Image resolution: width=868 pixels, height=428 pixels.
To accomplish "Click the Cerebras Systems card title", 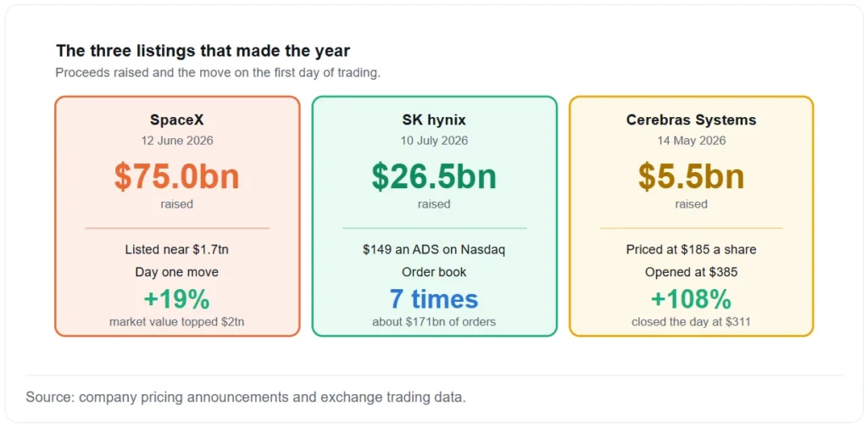I will (x=692, y=120).
